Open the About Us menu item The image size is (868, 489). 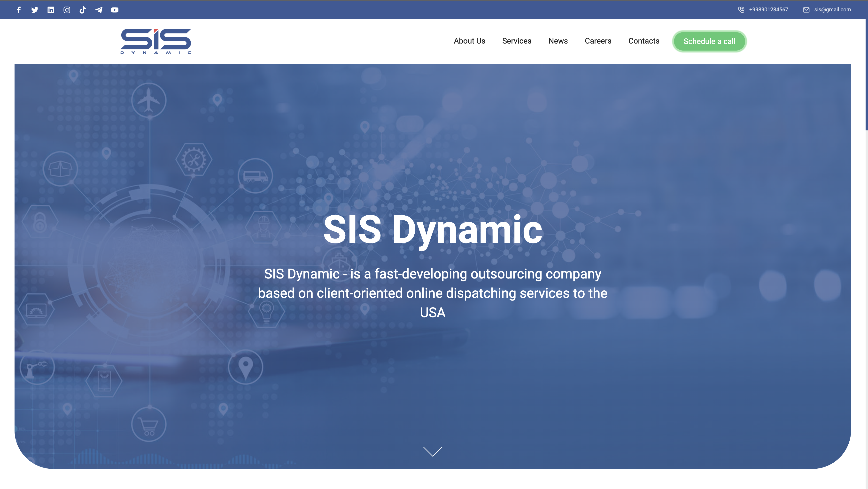[x=469, y=41]
